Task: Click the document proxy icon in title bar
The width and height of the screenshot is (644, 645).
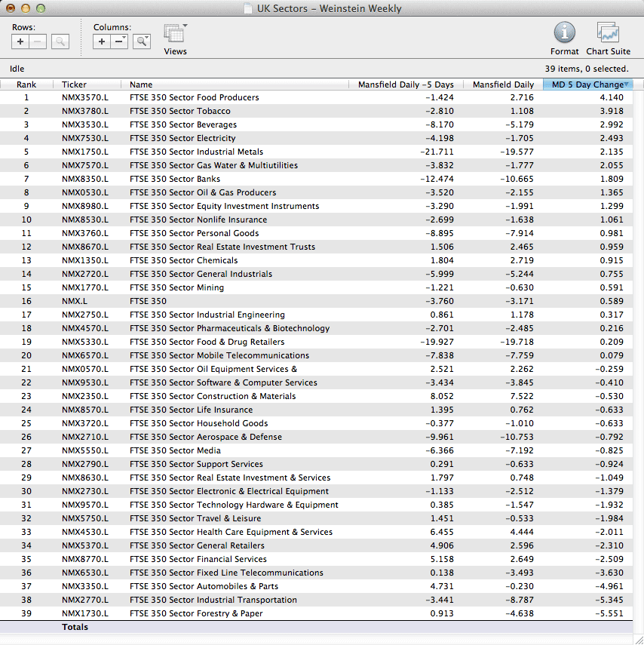Action: point(249,9)
